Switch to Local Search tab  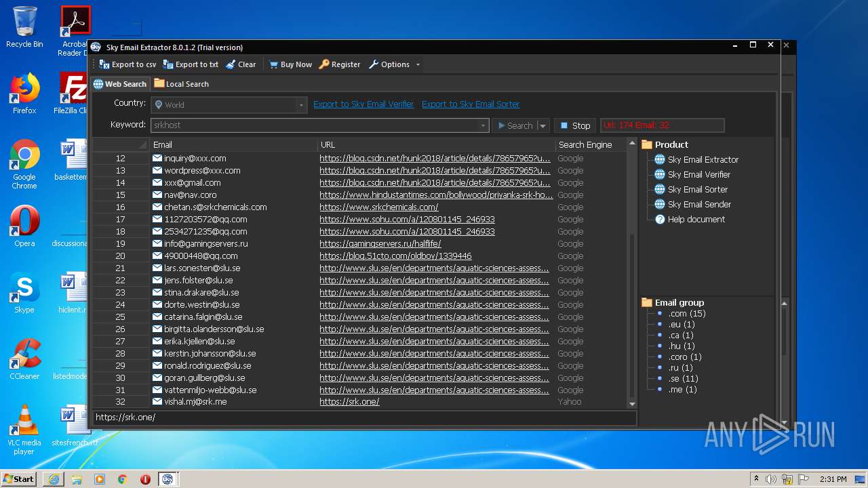click(x=181, y=84)
